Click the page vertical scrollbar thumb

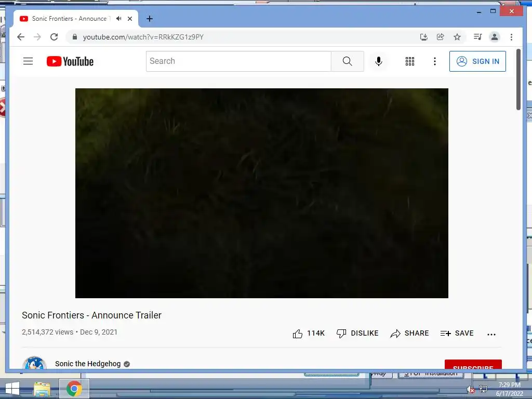518,79
